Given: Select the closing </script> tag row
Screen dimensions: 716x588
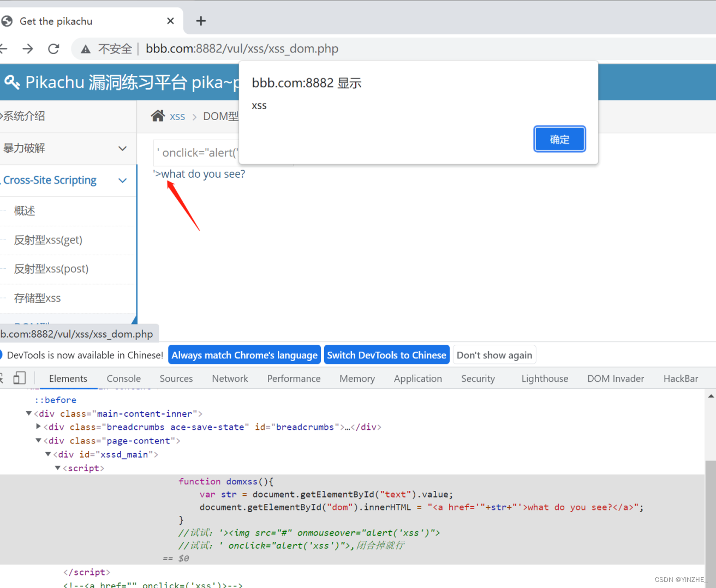Looking at the screenshot, I should [x=87, y=572].
